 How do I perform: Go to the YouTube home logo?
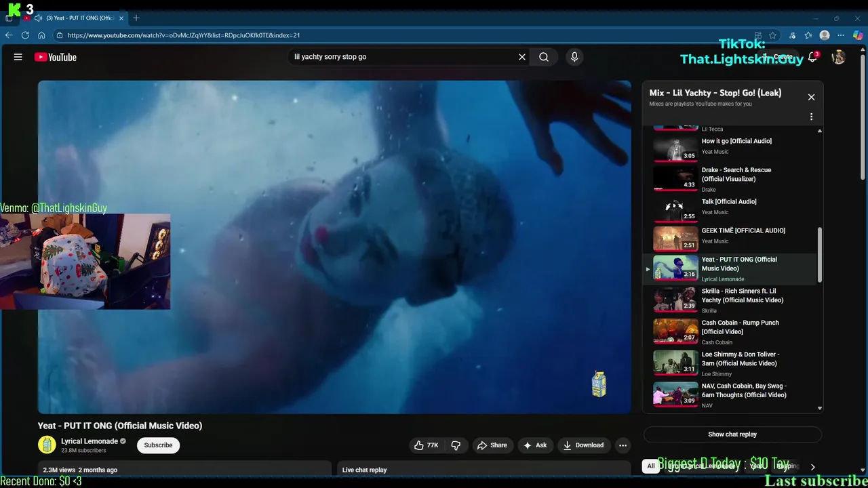point(56,57)
